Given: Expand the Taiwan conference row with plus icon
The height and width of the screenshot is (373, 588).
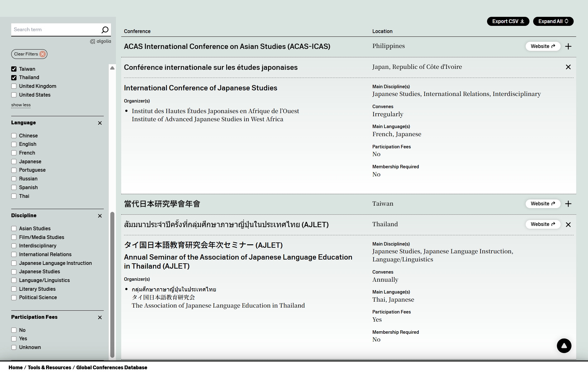Looking at the screenshot, I should tap(568, 204).
